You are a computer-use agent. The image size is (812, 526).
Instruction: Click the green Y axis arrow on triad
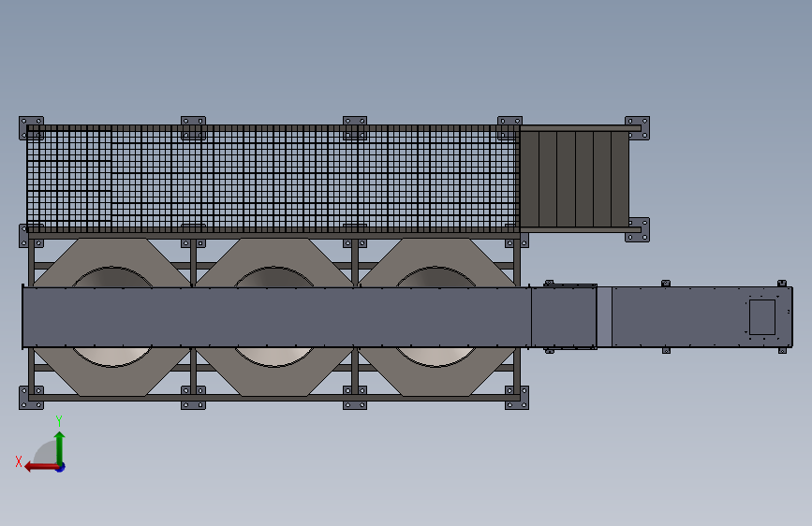(x=60, y=447)
